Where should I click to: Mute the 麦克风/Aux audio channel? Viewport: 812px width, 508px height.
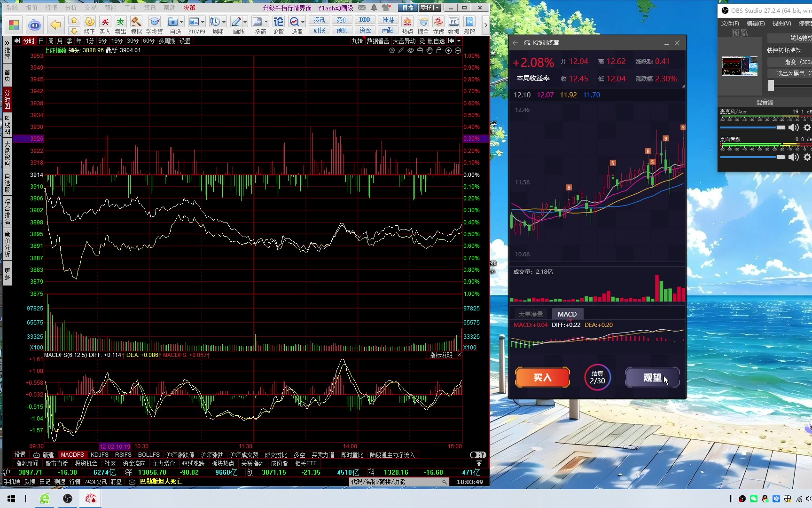(793, 127)
